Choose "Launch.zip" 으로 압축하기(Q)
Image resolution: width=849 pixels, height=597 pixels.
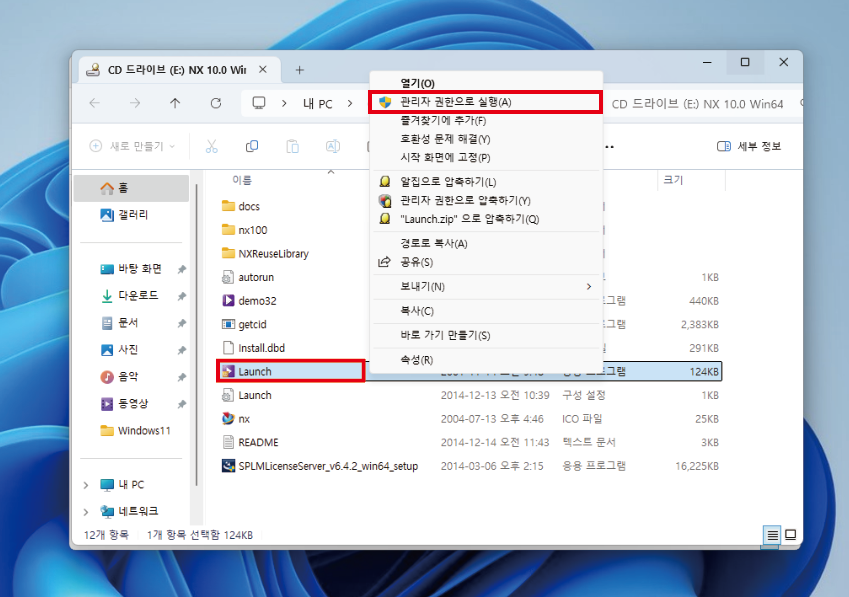point(486,219)
